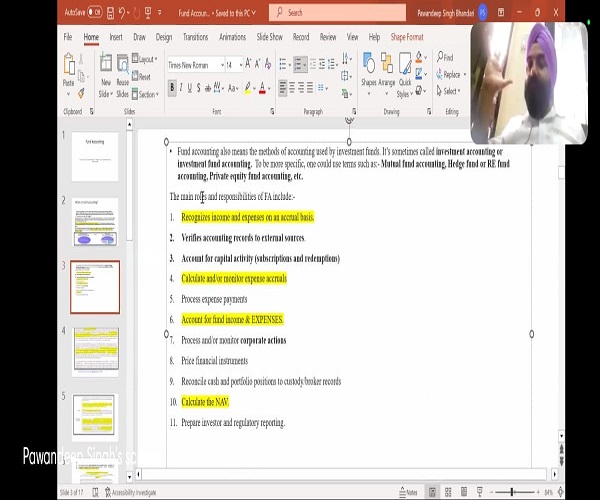Click the zoom slider handle

[x=512, y=492]
